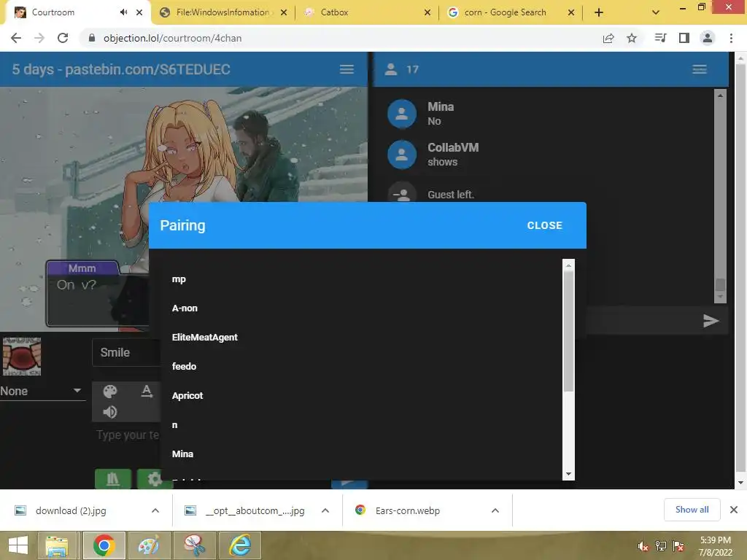Click the CollabVM user avatar in chat
Image resolution: width=747 pixels, height=560 pixels.
coord(402,155)
